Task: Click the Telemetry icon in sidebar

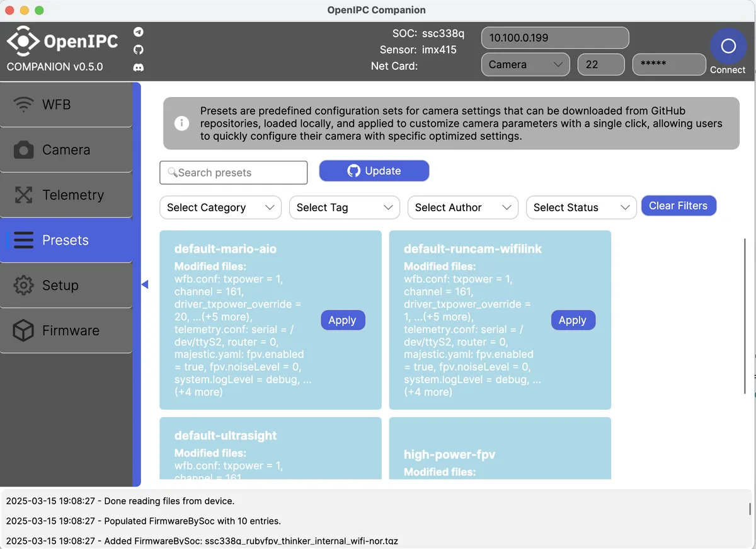Action: coord(23,195)
